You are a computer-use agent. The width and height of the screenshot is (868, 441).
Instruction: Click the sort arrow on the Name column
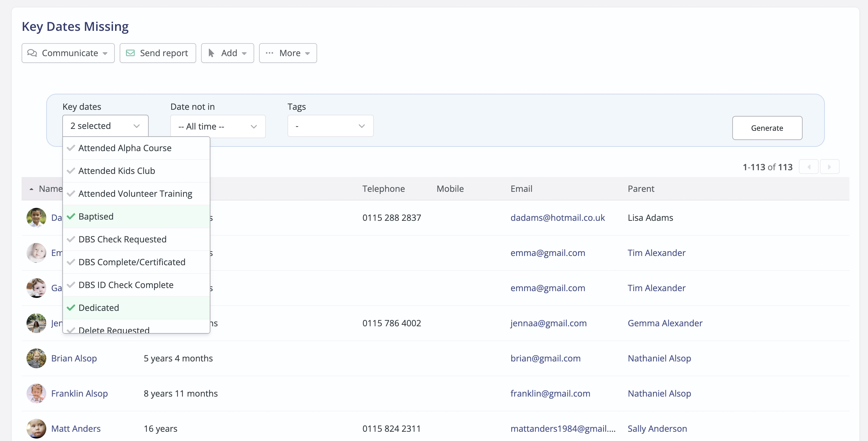pyautogui.click(x=31, y=189)
